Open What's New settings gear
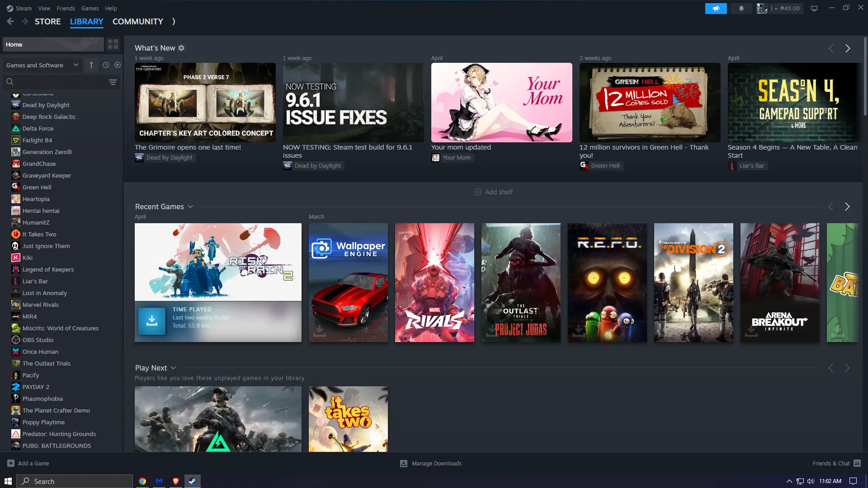Image resolution: width=868 pixels, height=488 pixels. [181, 48]
